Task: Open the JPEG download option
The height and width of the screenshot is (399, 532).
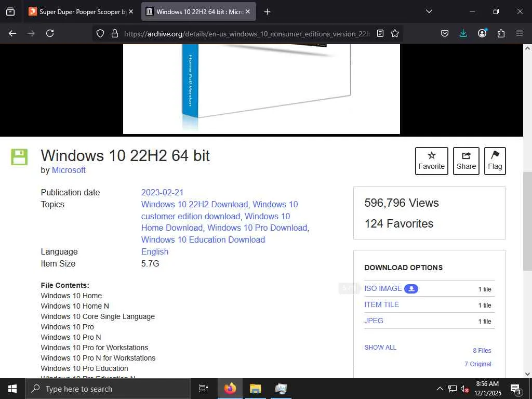Action: pos(374,321)
